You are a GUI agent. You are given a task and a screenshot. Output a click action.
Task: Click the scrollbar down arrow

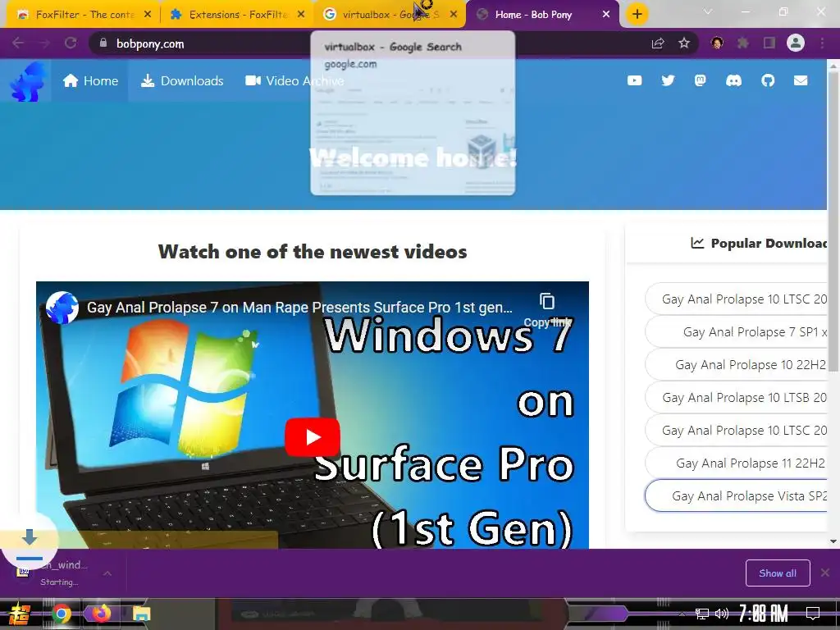(833, 541)
